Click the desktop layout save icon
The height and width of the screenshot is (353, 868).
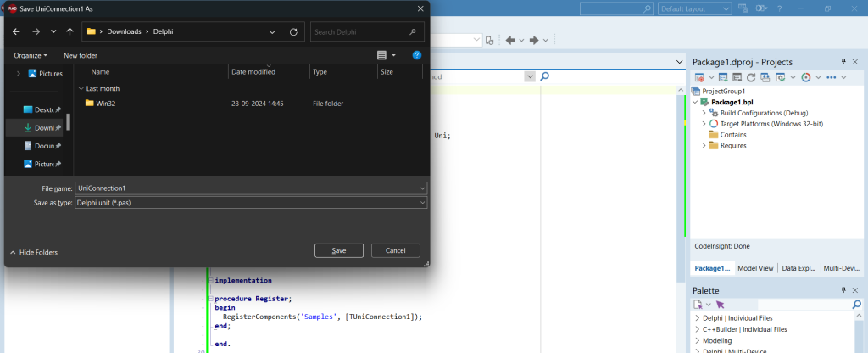(743, 8)
